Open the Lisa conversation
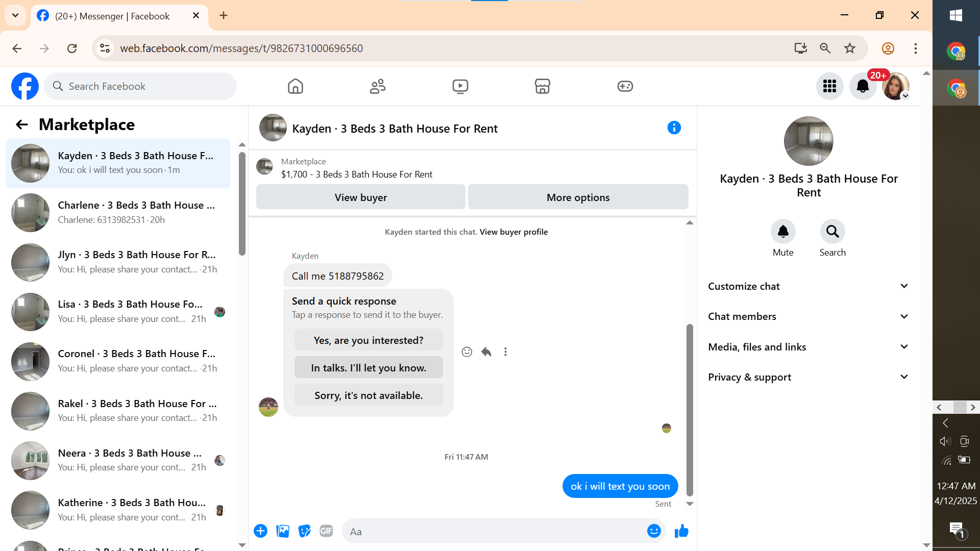 (118, 312)
